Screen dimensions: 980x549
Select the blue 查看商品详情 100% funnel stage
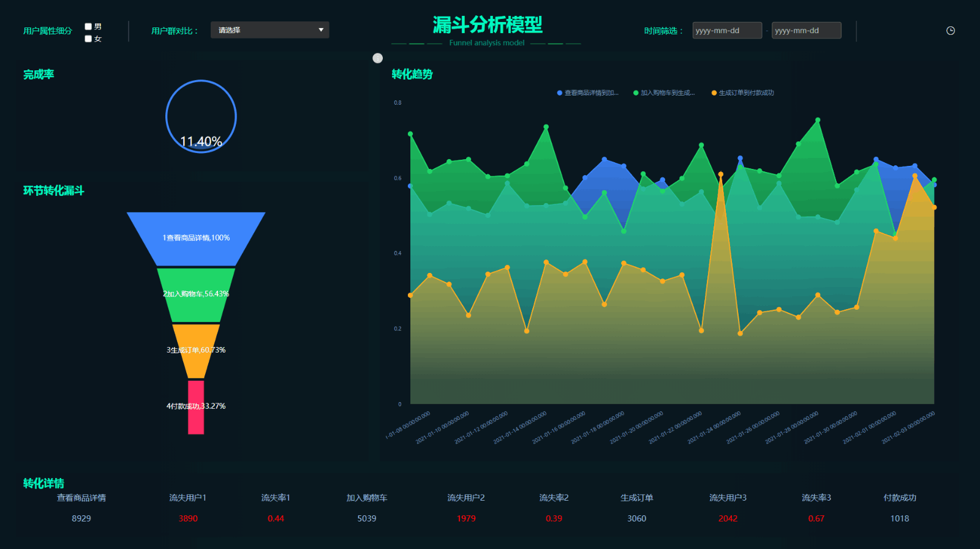(x=196, y=239)
